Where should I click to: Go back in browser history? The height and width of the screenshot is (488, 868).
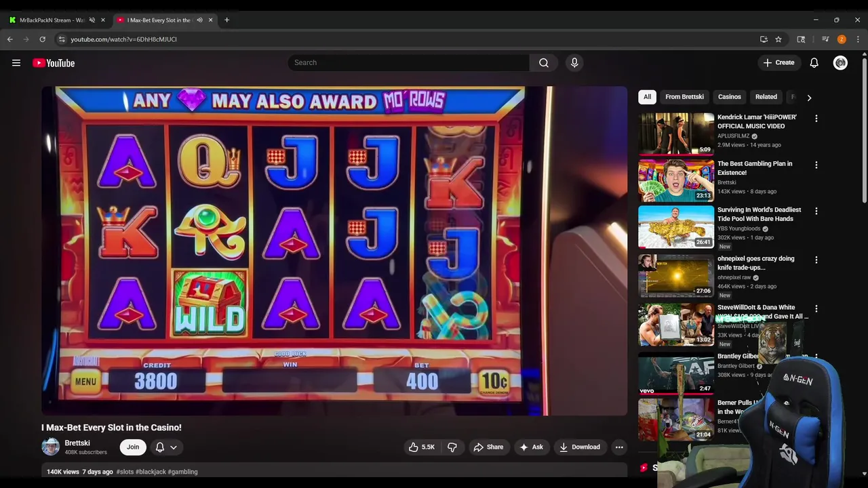coord(9,39)
